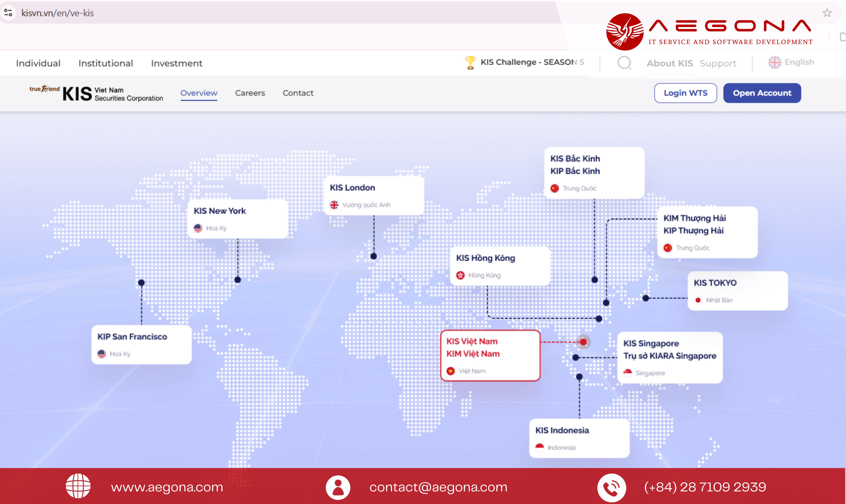Click the KIS Challenge trophy icon
The image size is (846, 504).
tap(470, 62)
